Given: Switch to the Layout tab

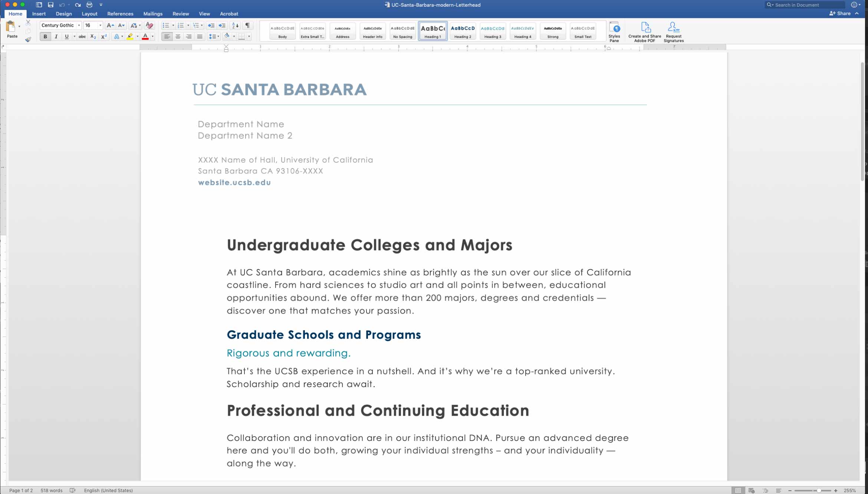Looking at the screenshot, I should point(89,14).
